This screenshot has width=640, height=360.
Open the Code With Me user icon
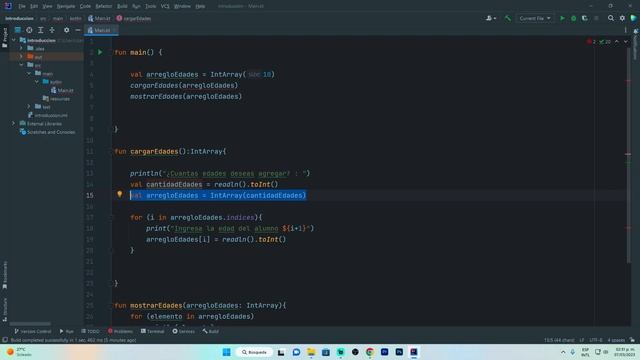(x=491, y=18)
